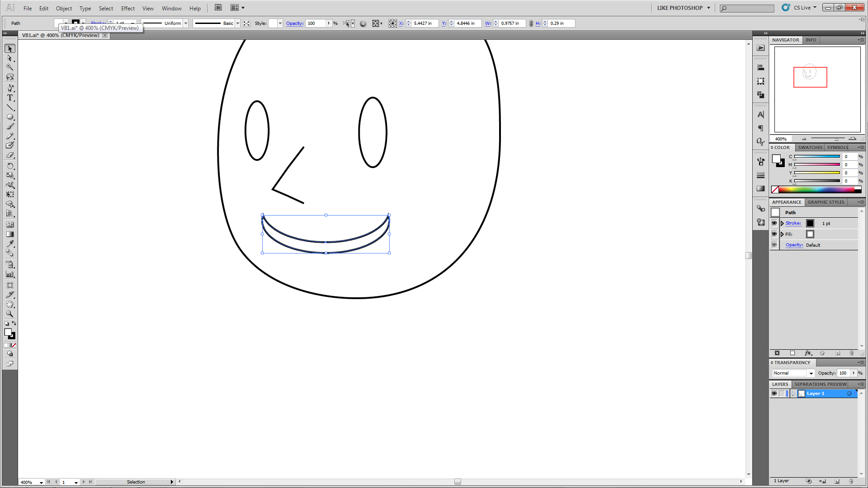The height and width of the screenshot is (488, 868).
Task: Select the Lasso tool
Action: [x=9, y=77]
